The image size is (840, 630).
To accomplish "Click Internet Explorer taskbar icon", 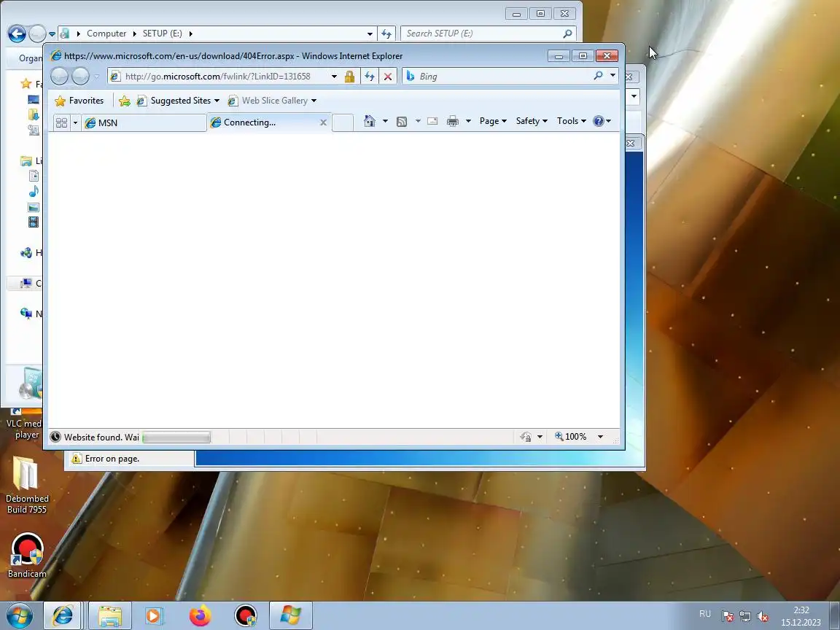I will point(62,616).
